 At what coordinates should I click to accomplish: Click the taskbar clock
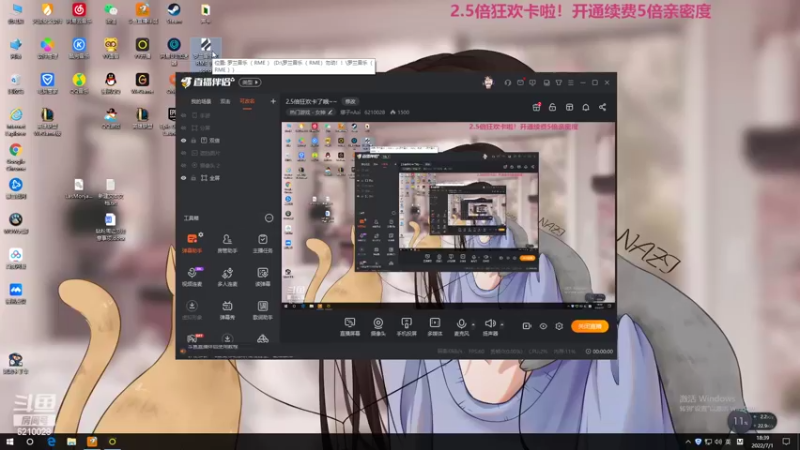(762, 442)
